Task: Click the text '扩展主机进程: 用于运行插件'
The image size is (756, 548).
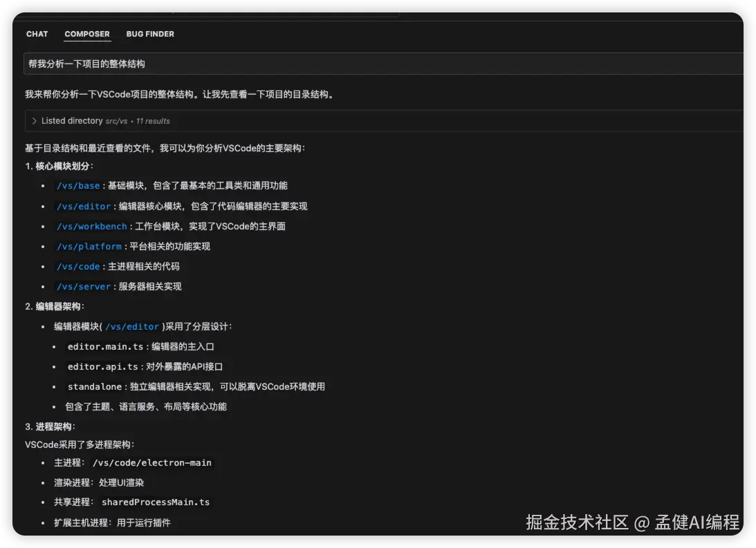Action: pyautogui.click(x=112, y=523)
